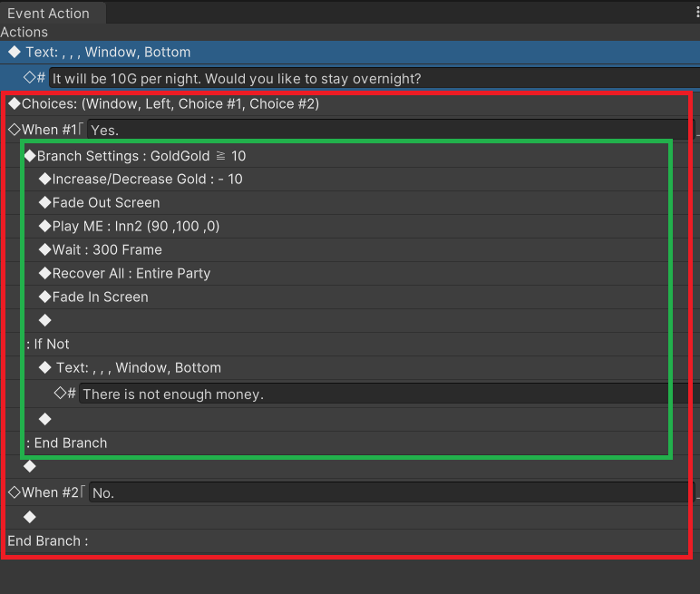Image resolution: width=700 pixels, height=594 pixels.
Task: Click the diamond icon beside the first Text row
Action: (15, 52)
